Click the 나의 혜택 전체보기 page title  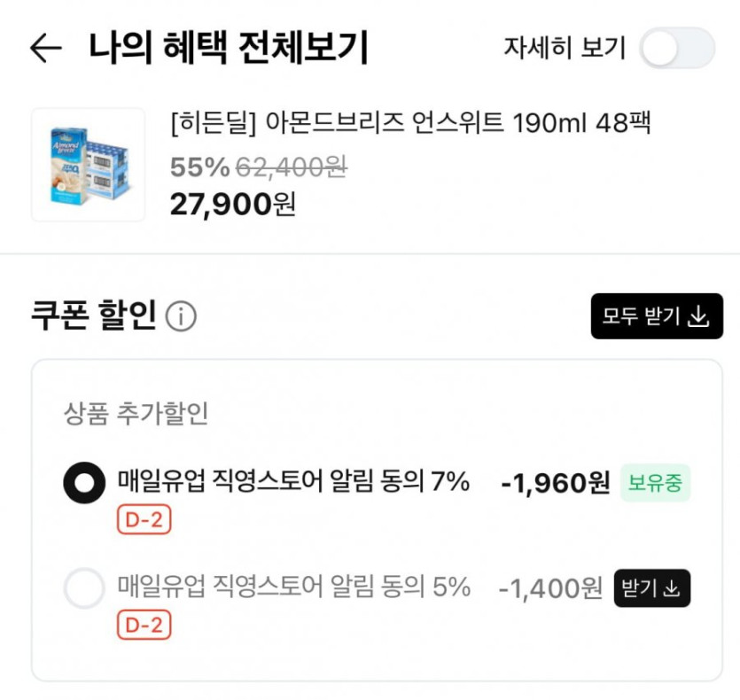(x=228, y=48)
